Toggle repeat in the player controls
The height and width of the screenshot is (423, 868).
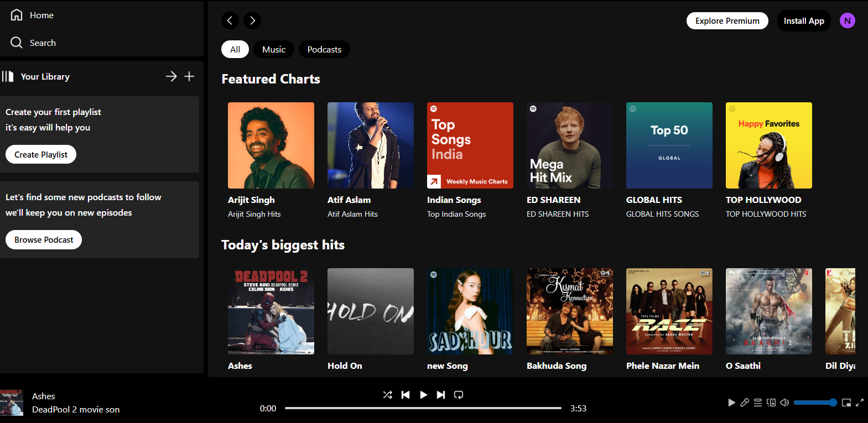click(x=459, y=395)
